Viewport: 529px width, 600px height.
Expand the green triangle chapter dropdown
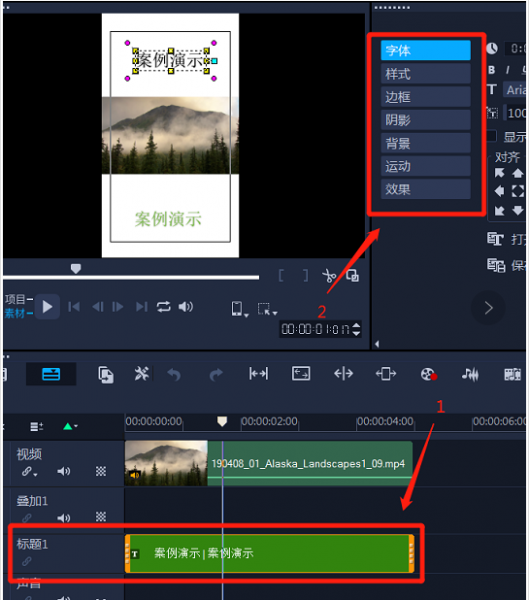pyautogui.click(x=70, y=426)
